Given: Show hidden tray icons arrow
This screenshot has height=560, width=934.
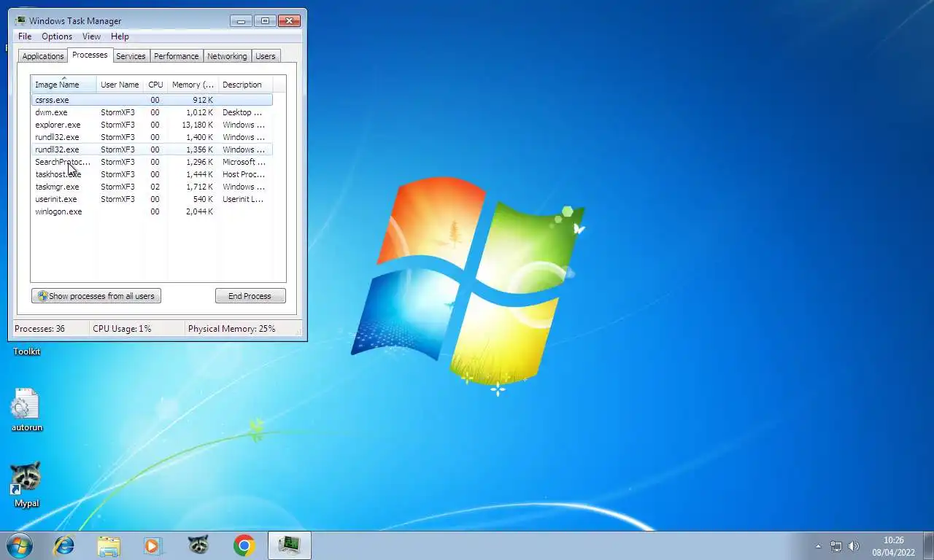Looking at the screenshot, I should 818,546.
